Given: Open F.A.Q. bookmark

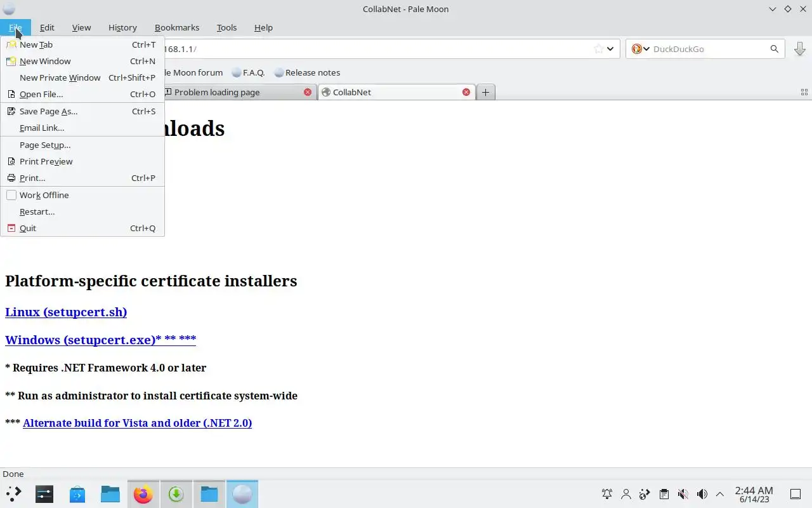Looking at the screenshot, I should [248, 72].
